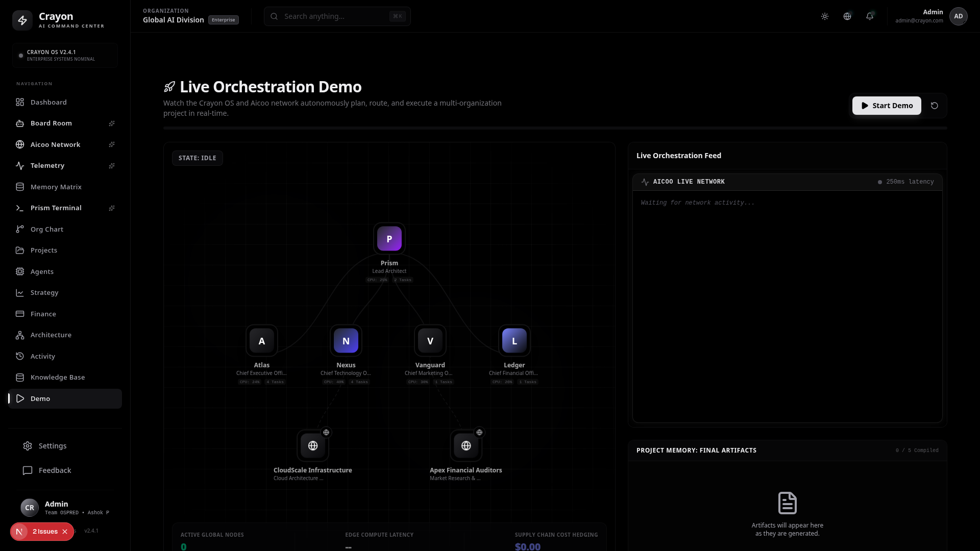Click sparkle icon next to Prism Terminal
This screenshot has height=551, width=980.
tap(112, 208)
